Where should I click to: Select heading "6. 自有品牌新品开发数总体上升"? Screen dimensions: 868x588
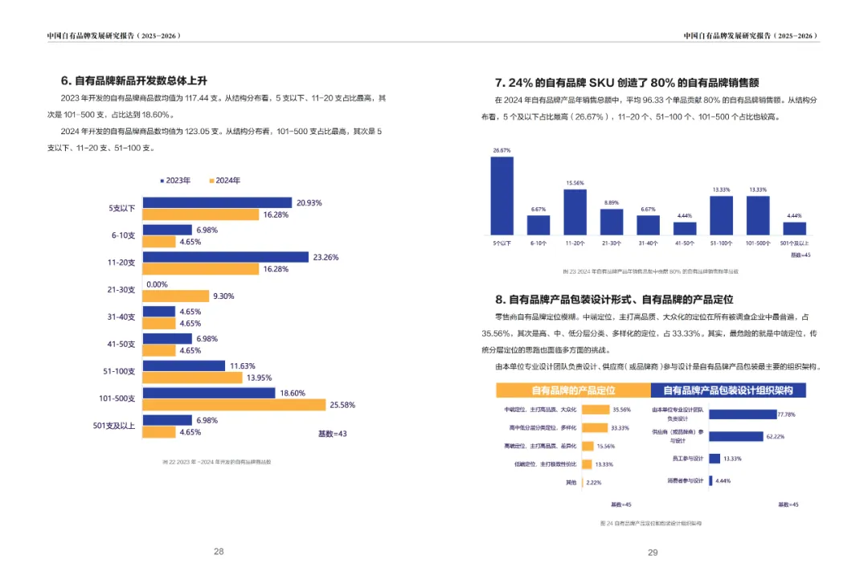coord(134,81)
